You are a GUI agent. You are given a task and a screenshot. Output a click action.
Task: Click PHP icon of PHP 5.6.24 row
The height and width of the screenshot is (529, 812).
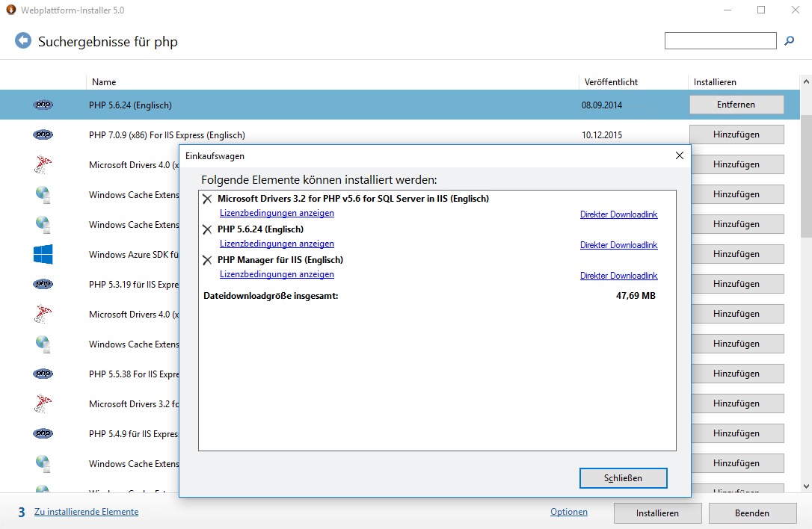tap(43, 105)
